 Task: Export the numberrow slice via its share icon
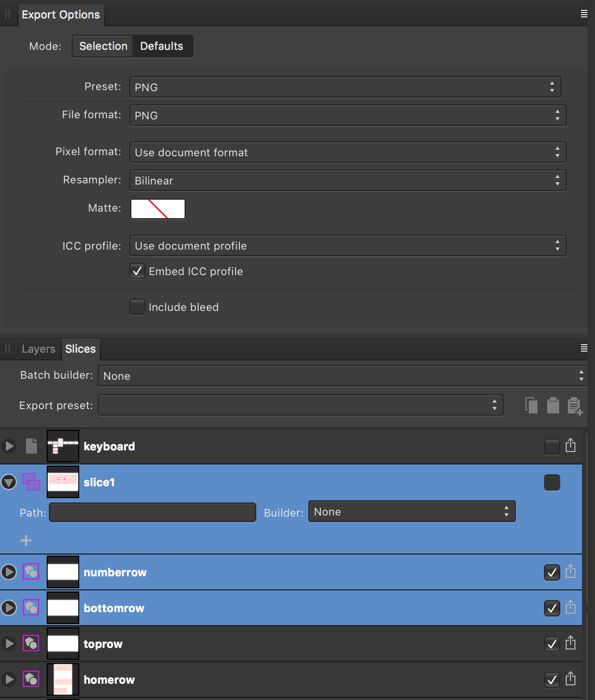click(x=571, y=572)
